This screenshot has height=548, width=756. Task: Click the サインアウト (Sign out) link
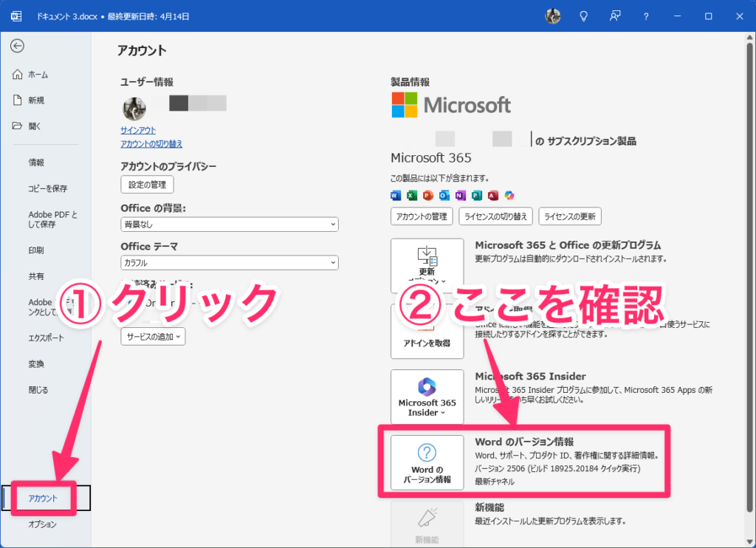click(x=138, y=130)
